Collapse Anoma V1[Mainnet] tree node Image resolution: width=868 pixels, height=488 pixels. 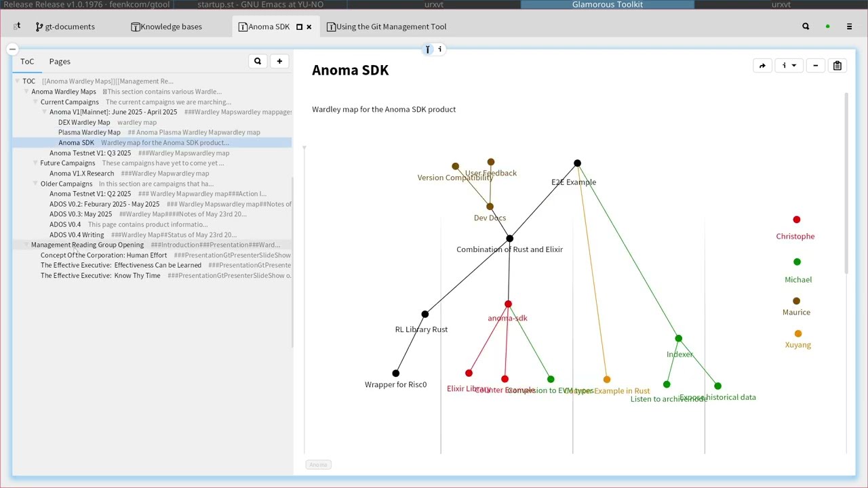(x=44, y=112)
